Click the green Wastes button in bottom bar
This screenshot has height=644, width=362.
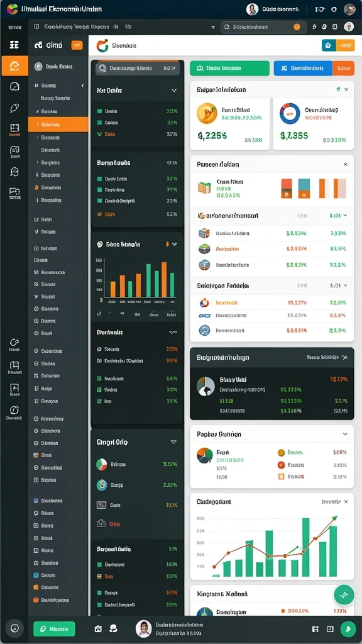(x=54, y=628)
